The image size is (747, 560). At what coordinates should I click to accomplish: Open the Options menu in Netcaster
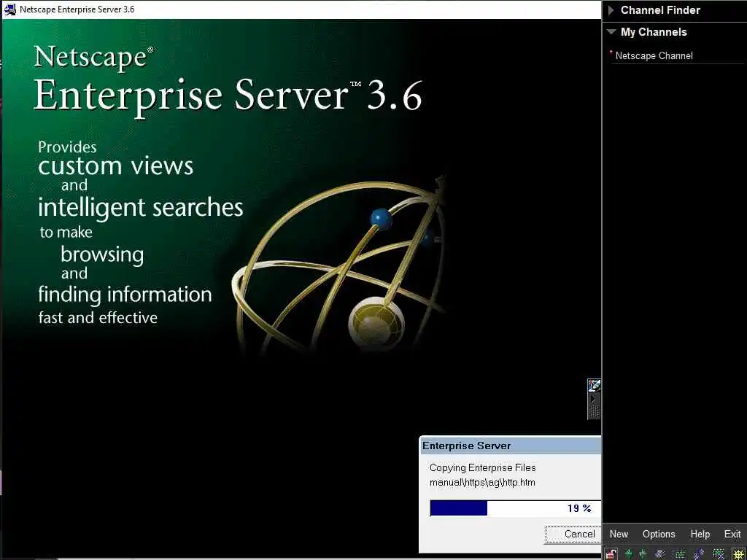coord(659,534)
